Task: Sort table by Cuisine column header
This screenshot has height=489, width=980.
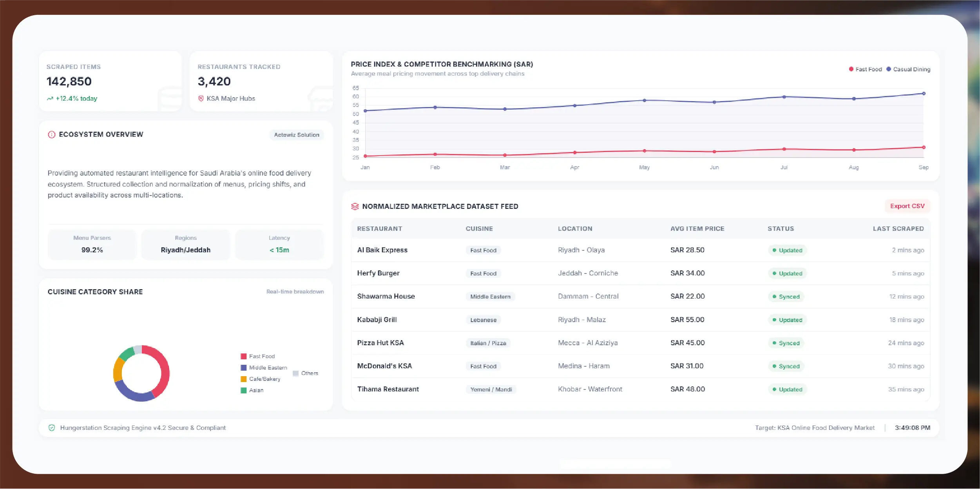Action: (x=479, y=229)
